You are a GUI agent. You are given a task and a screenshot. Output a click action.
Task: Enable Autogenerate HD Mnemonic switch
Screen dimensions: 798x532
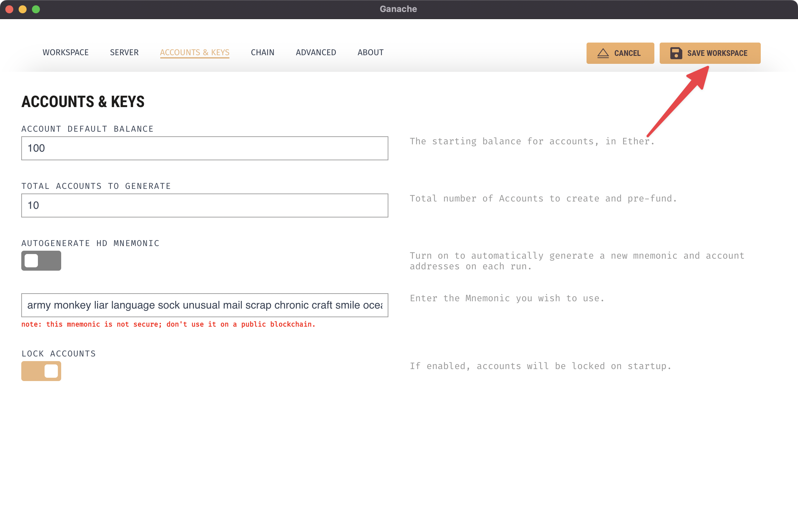(x=41, y=261)
